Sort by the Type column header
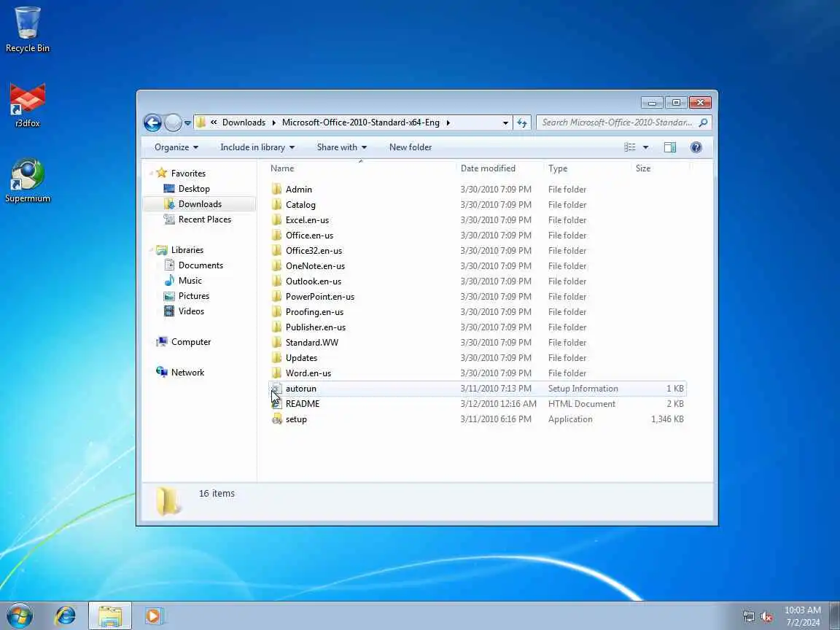Viewport: 840px width, 630px height. point(587,168)
